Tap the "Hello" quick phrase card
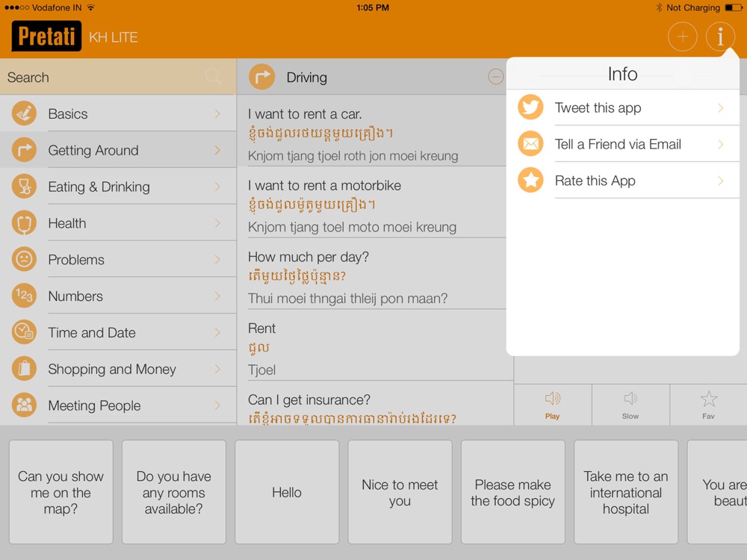The image size is (747, 560). [287, 492]
